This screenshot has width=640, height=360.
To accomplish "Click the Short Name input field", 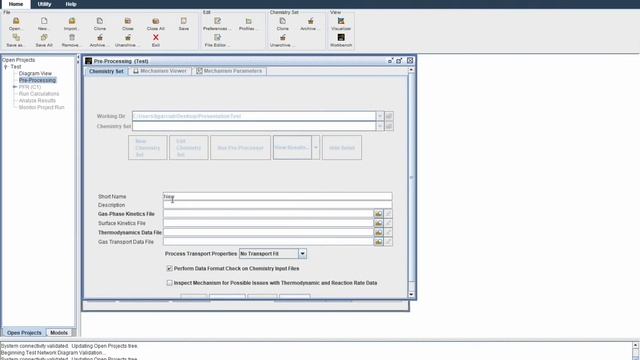I will coord(278,196).
